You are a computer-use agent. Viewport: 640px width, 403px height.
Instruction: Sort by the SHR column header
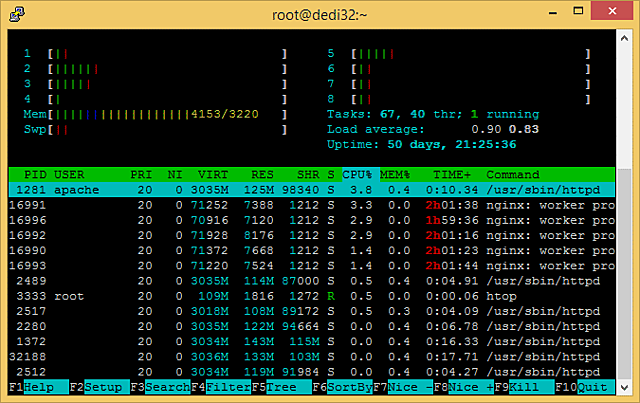click(x=308, y=175)
